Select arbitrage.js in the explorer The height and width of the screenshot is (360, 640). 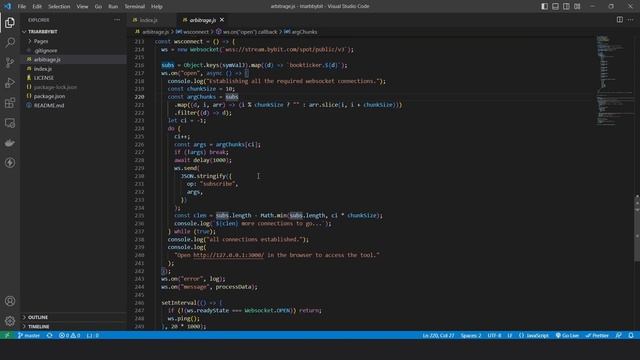[x=47, y=60]
